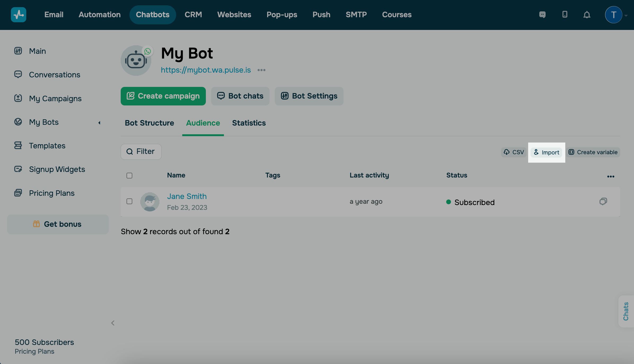
Task: Select the Chatbots menu item
Action: (153, 15)
